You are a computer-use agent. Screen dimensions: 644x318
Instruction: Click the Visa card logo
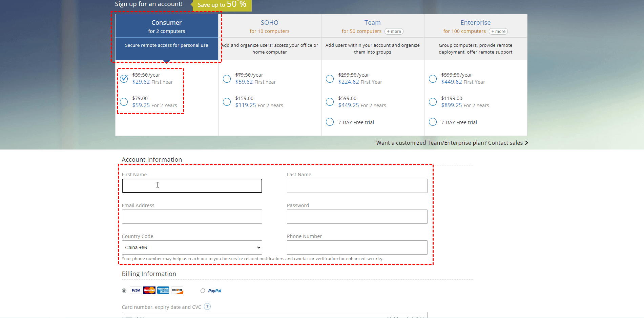coord(136,291)
